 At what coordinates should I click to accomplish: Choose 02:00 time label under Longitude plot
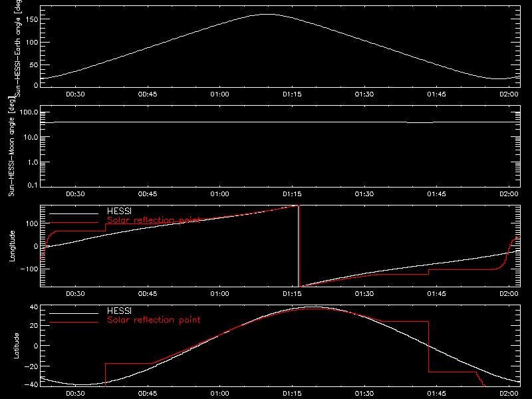pyautogui.click(x=509, y=294)
